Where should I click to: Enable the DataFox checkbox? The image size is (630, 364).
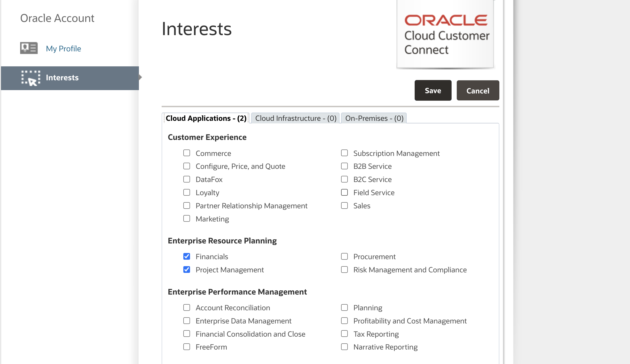pyautogui.click(x=187, y=179)
